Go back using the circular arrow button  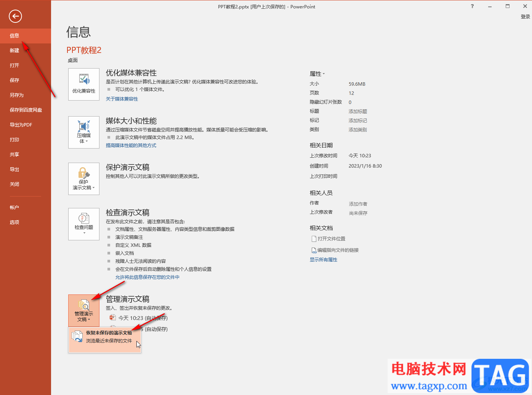(15, 16)
